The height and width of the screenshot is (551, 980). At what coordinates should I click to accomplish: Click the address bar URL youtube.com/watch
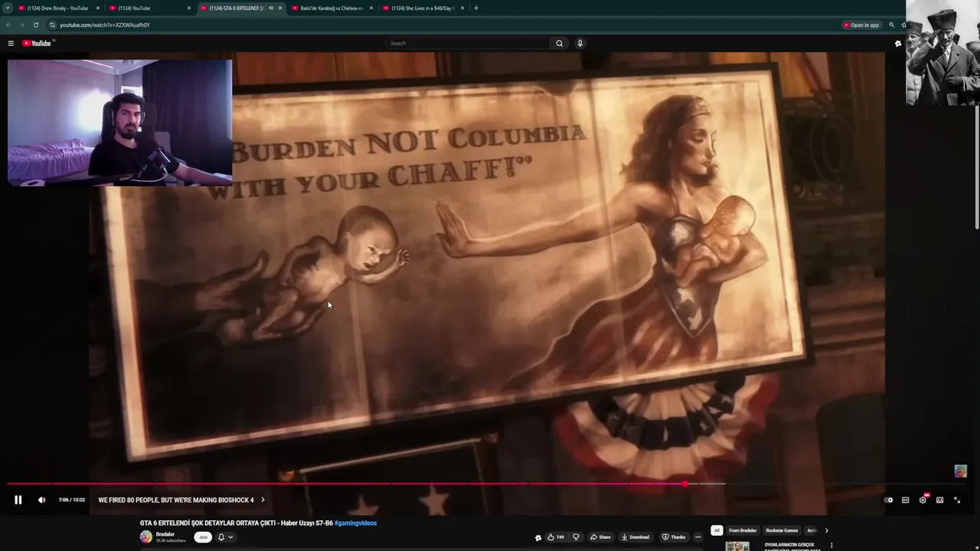pyautogui.click(x=105, y=25)
